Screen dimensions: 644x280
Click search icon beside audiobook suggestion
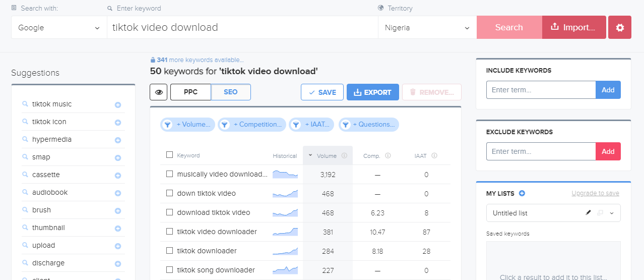tap(25, 193)
